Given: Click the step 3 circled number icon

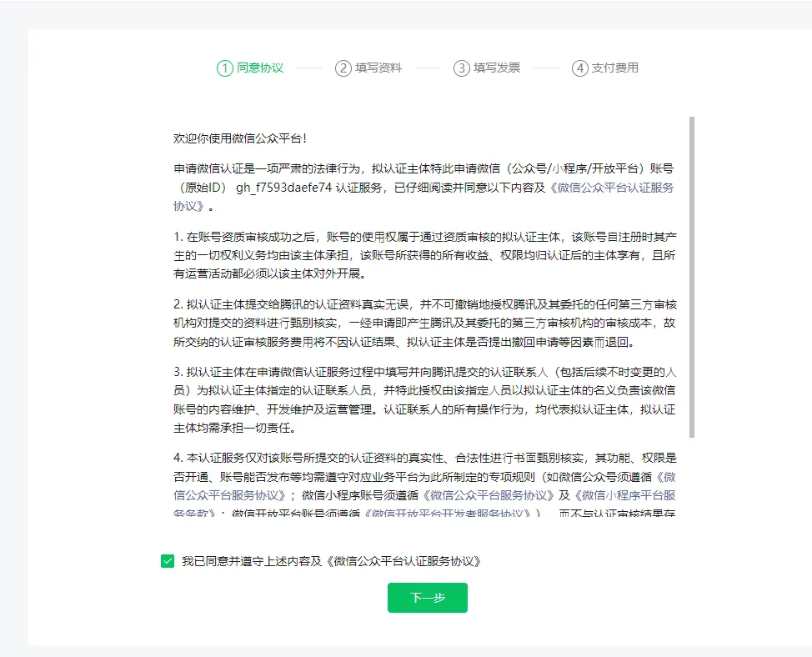Looking at the screenshot, I should [x=461, y=68].
